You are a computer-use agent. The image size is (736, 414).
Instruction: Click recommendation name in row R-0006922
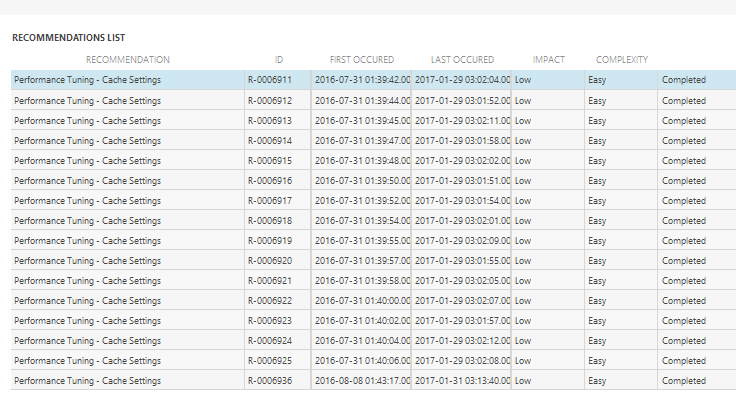coord(87,301)
